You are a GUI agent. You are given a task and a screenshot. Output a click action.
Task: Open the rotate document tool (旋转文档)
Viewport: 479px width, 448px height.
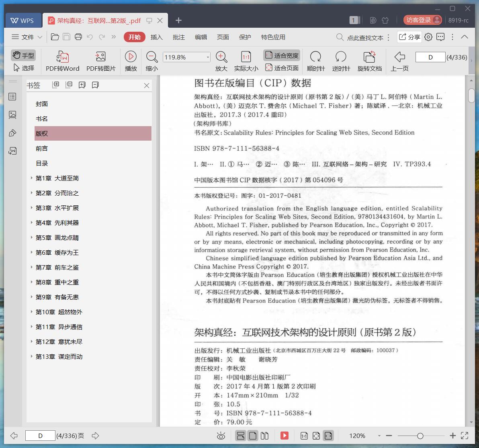(369, 61)
